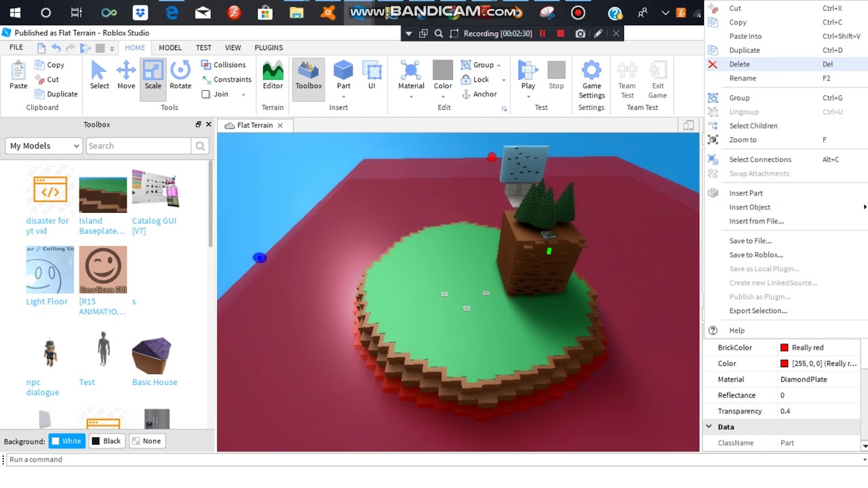The image size is (868, 488).
Task: Set Toolbox background to White
Action: tap(66, 441)
